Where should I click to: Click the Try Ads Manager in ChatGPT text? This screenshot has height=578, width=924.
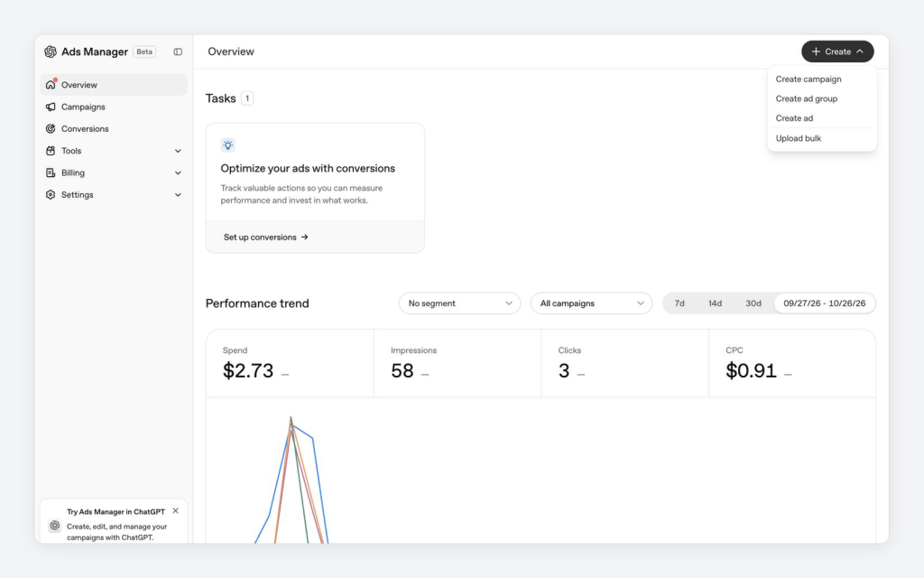pyautogui.click(x=115, y=511)
